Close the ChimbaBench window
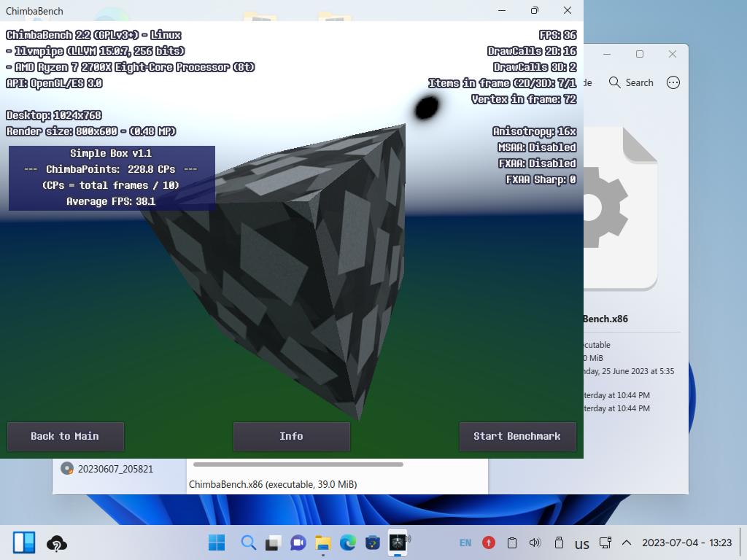Viewport: 747px width, 560px height. tap(568, 10)
